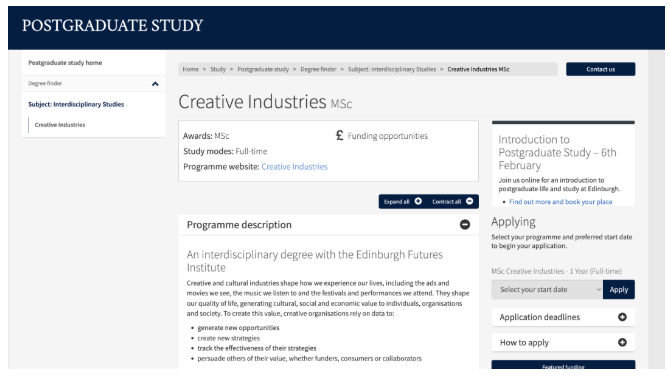Click the plus icon on How to apply
670x377 pixels.
pyautogui.click(x=622, y=342)
